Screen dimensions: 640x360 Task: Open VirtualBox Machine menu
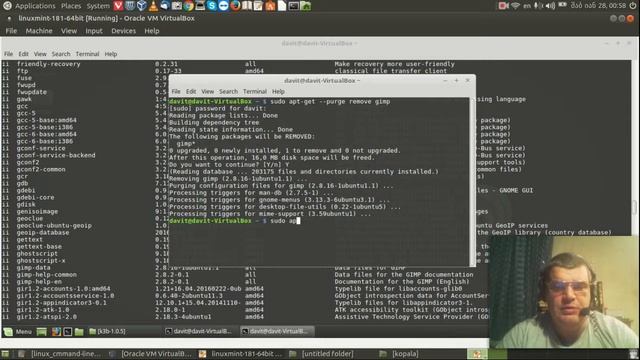[x=39, y=31]
